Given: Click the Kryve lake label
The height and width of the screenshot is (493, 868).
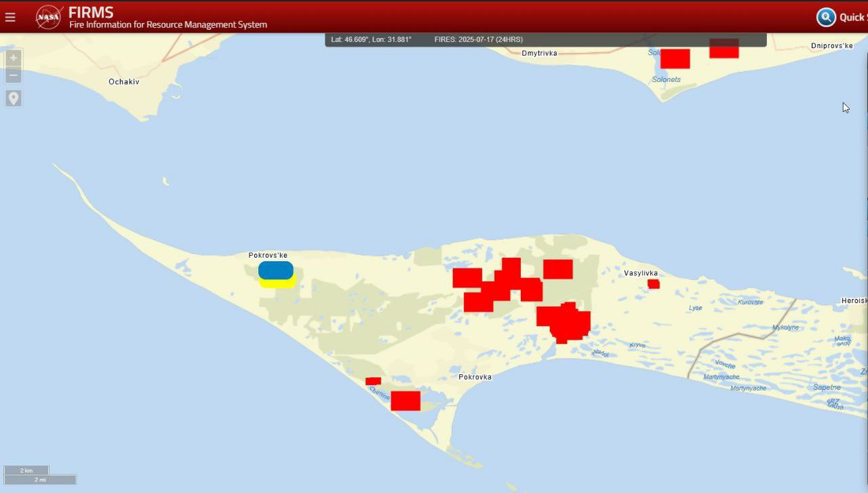Looking at the screenshot, I should click(x=637, y=345).
